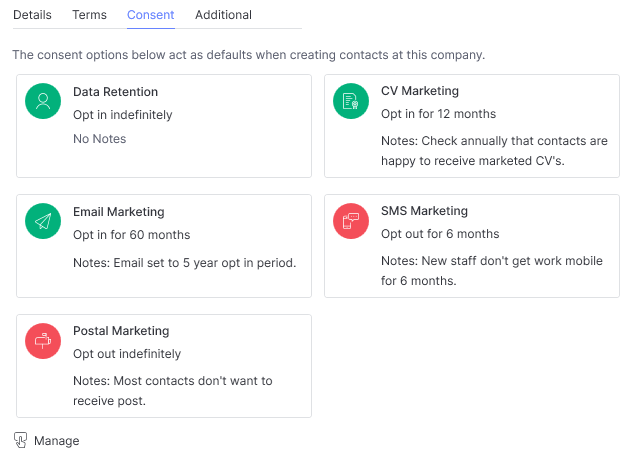Go to the Additional tab

223,15
